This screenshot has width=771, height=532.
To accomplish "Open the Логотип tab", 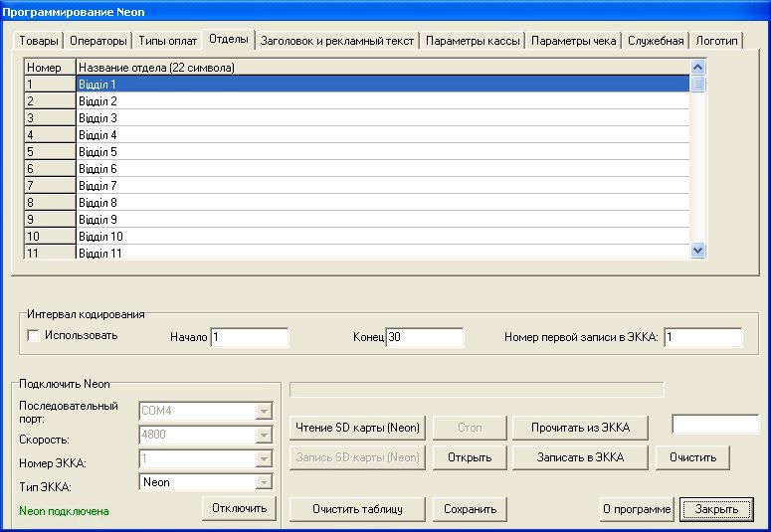I will point(716,41).
